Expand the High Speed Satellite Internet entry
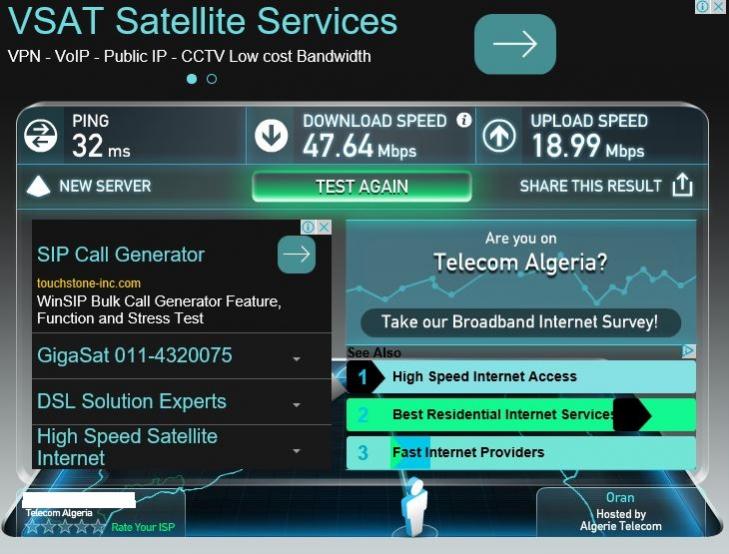Screen dimensions: 729x554 pos(181,447)
